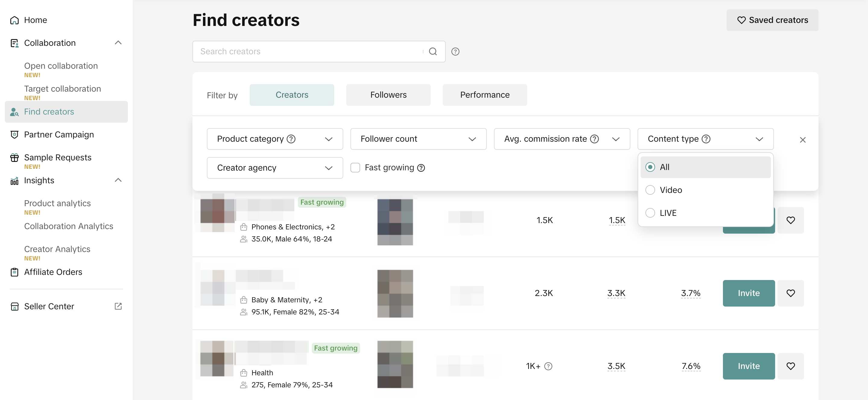Enable the Fast growing checkbox
The height and width of the screenshot is (400, 868).
pos(355,168)
